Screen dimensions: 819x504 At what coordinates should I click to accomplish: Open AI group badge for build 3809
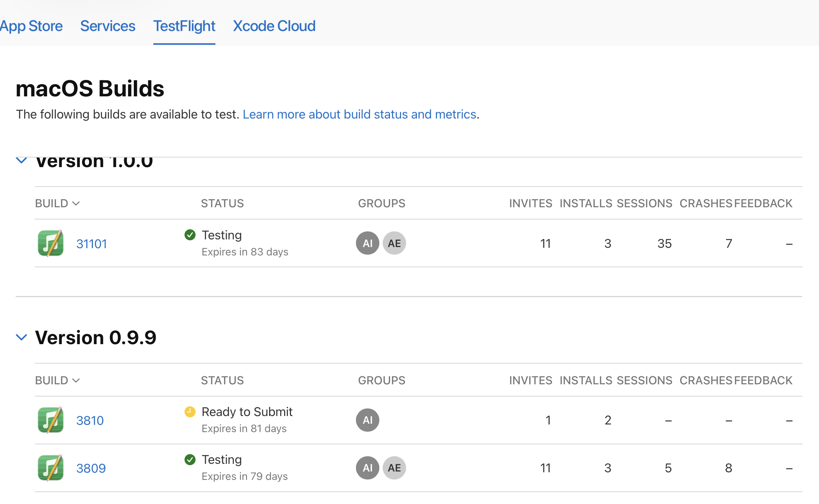coord(367,468)
